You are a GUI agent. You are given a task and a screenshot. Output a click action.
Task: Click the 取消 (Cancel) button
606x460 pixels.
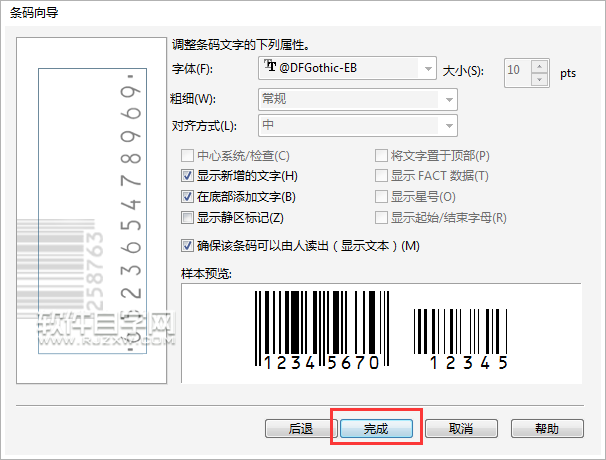(x=461, y=428)
